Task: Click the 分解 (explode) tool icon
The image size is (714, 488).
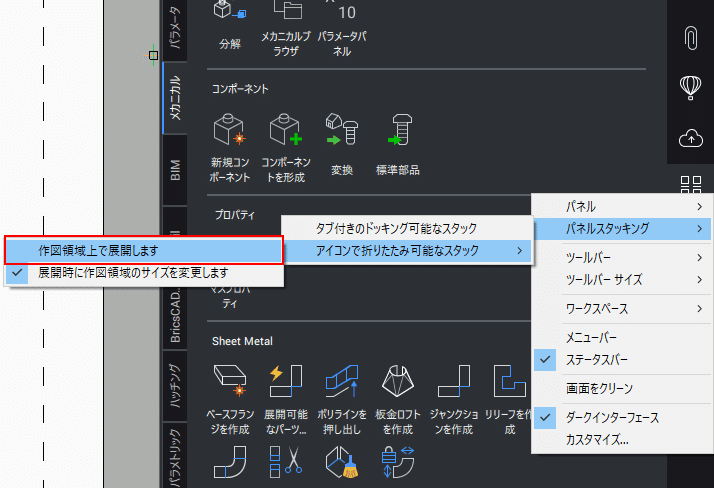Action: point(230,10)
